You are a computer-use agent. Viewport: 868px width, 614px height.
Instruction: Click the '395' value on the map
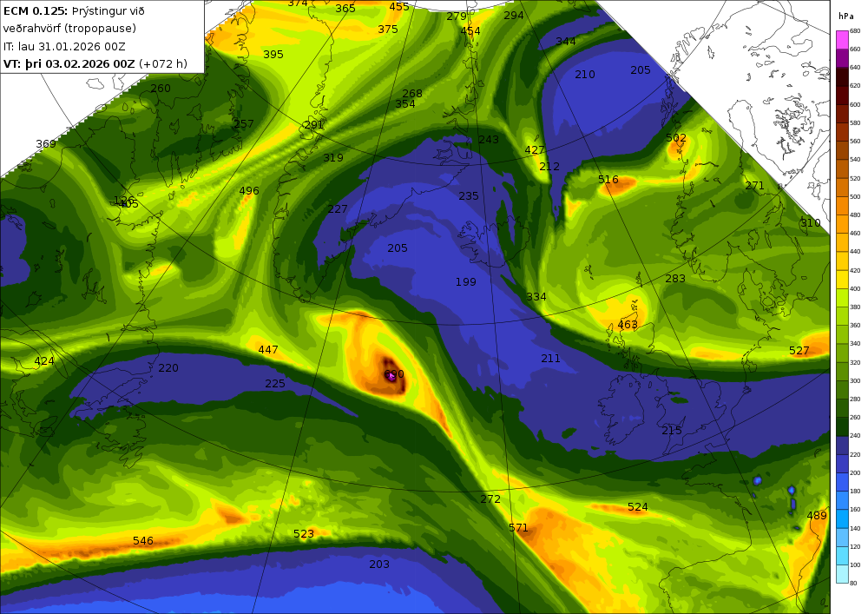click(273, 54)
